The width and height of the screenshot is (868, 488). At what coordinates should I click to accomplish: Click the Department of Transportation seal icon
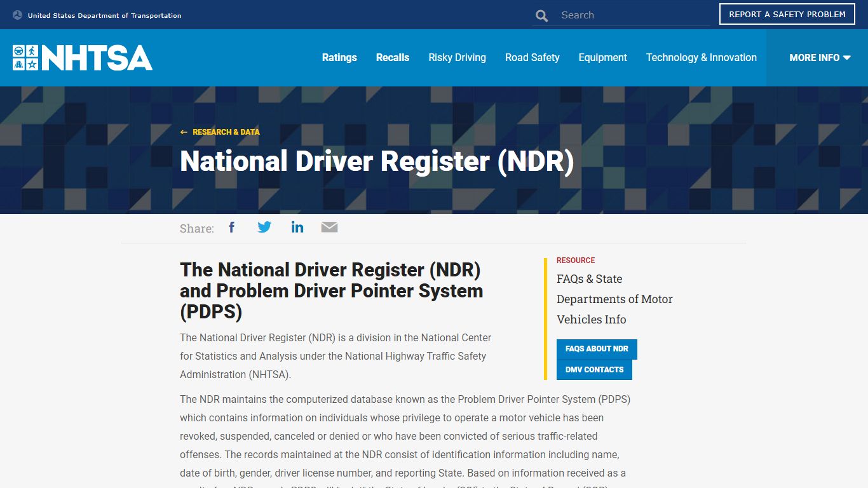coord(17,15)
